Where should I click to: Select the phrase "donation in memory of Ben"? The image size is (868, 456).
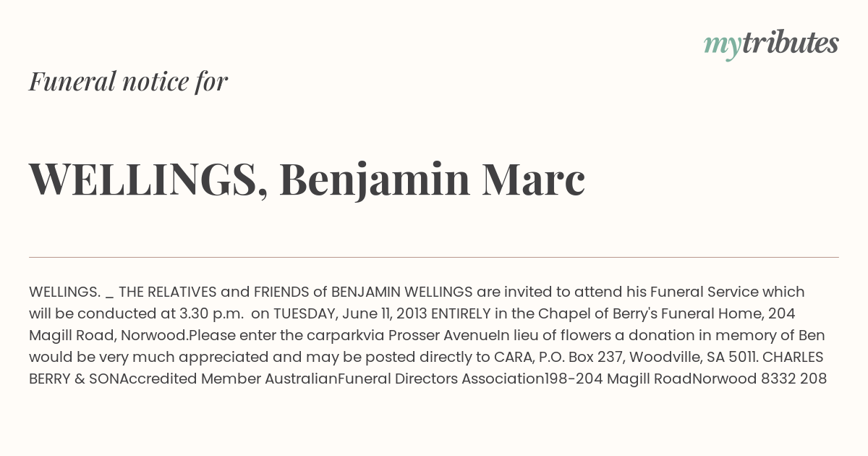[x=727, y=336]
